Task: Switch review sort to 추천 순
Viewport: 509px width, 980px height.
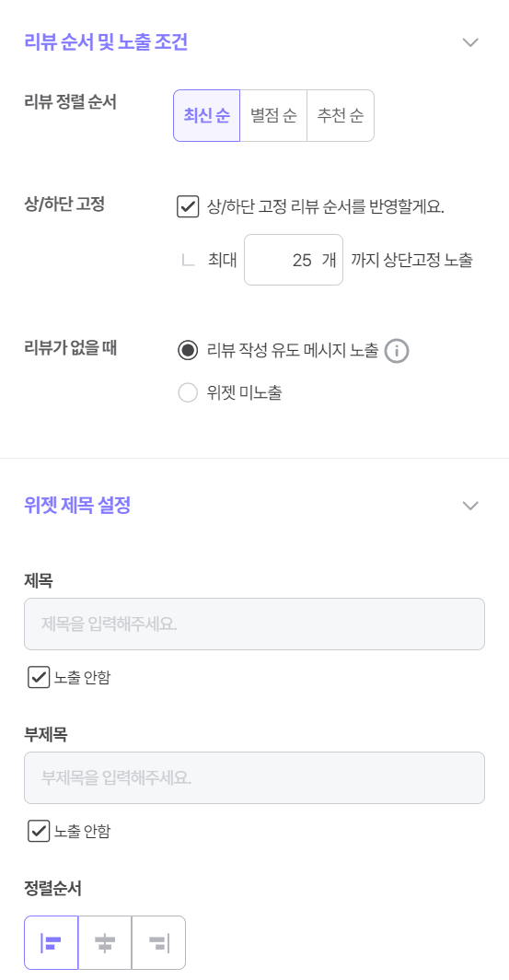Action: pyautogui.click(x=341, y=116)
